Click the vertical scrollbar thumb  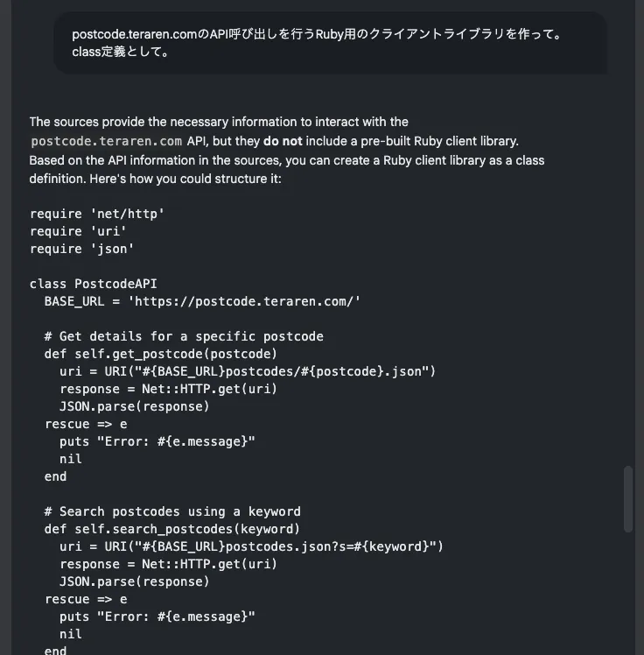click(x=627, y=498)
